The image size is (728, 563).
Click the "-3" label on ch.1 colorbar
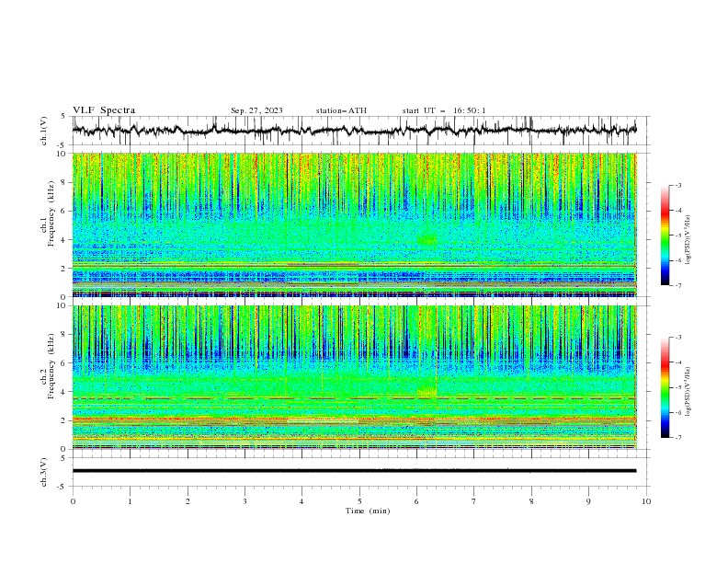[677, 185]
